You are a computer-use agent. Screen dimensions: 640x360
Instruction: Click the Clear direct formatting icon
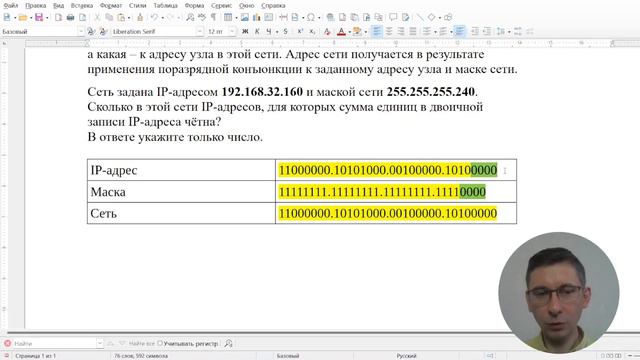coord(327,31)
